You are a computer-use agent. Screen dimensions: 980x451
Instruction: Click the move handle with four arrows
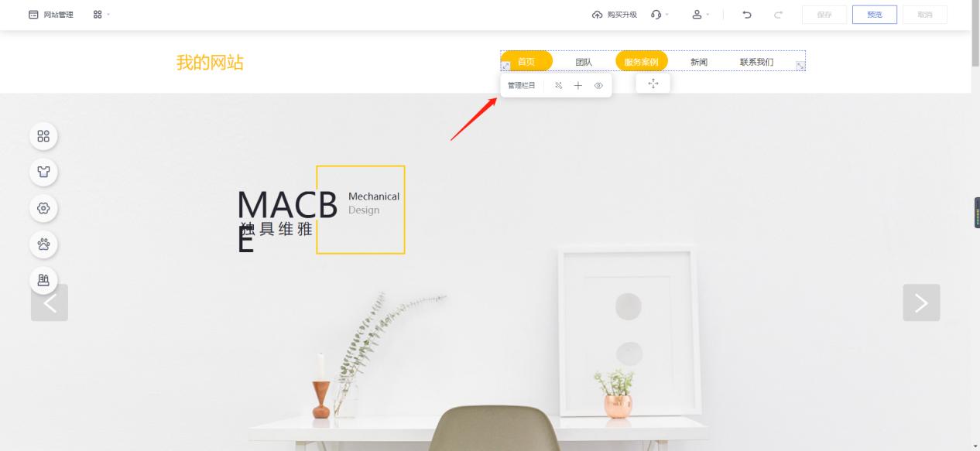[653, 83]
